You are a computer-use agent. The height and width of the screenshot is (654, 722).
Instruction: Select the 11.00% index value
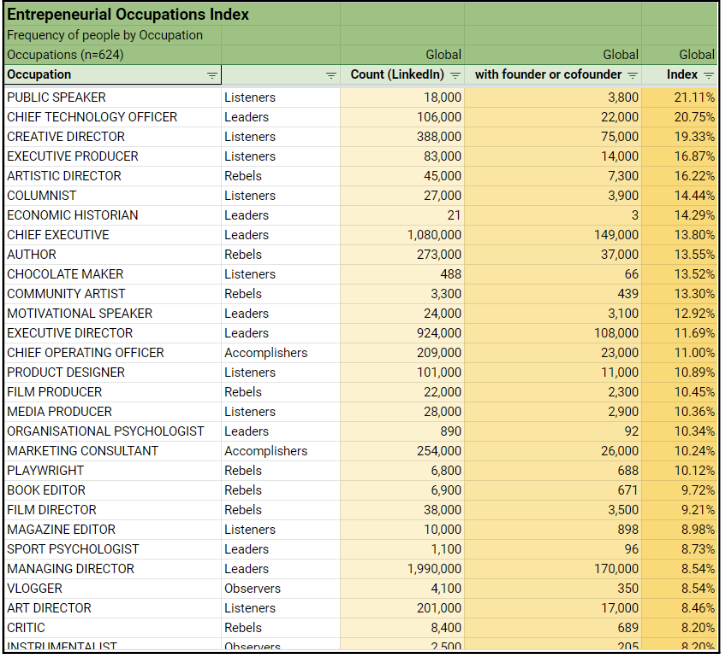tap(679, 353)
